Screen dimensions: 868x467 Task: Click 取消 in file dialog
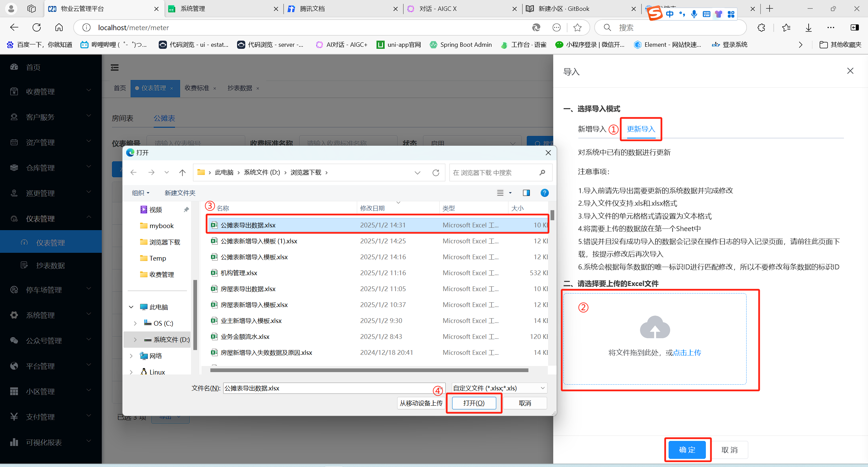[525, 403]
